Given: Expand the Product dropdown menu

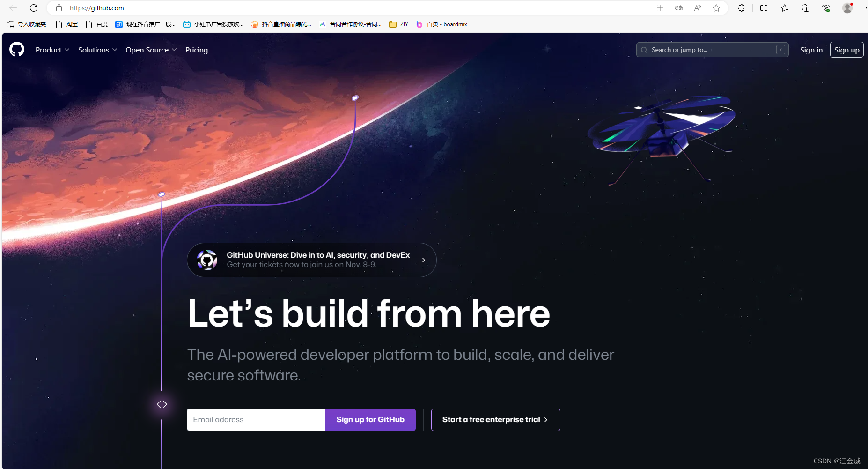Looking at the screenshot, I should (52, 50).
